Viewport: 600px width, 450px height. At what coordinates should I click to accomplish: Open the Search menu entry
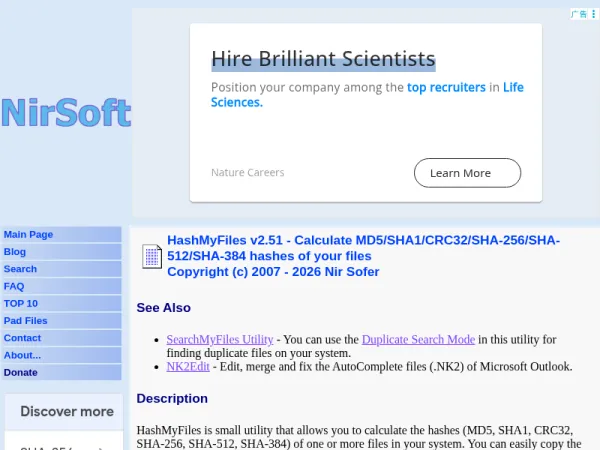click(x=61, y=269)
